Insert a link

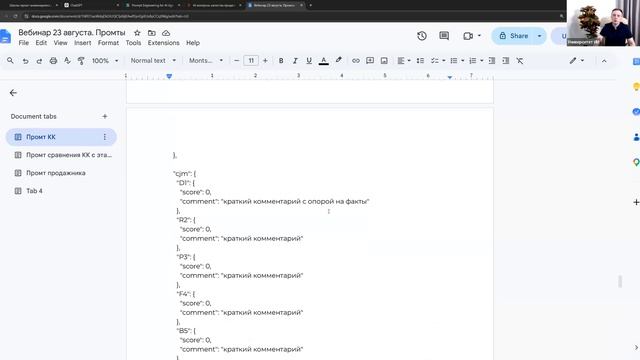(356, 60)
